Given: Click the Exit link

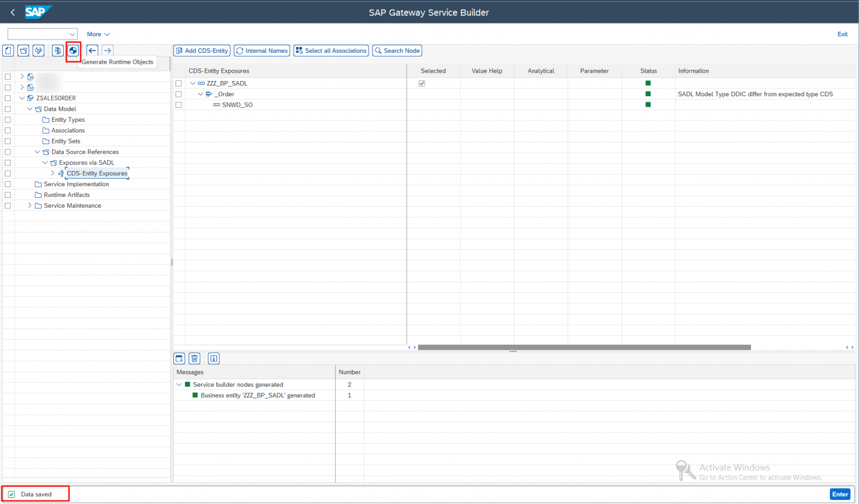Looking at the screenshot, I should coord(842,34).
